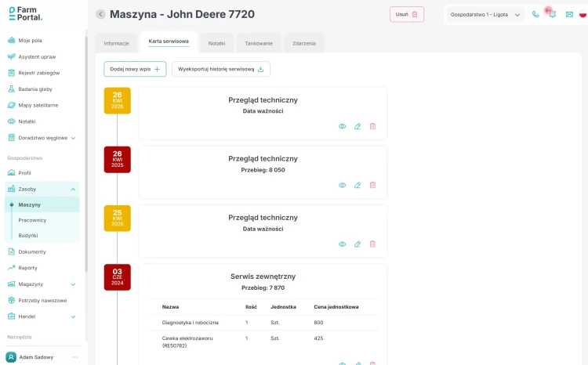Delete the 26 KWI 2026 Przegląd techniczny entry
The height and width of the screenshot is (365, 588).
372,126
